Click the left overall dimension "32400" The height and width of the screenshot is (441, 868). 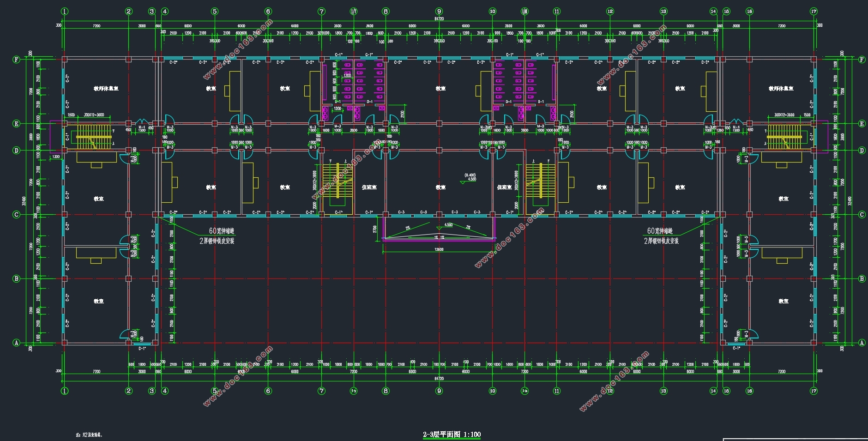[x=24, y=201]
